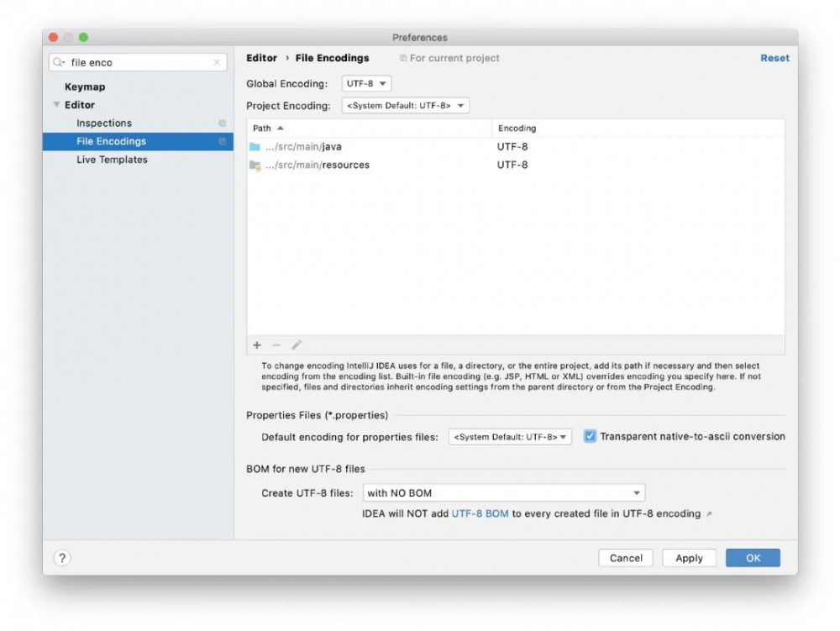Open the help question mark button
The width and height of the screenshot is (840, 631).
[x=62, y=558]
